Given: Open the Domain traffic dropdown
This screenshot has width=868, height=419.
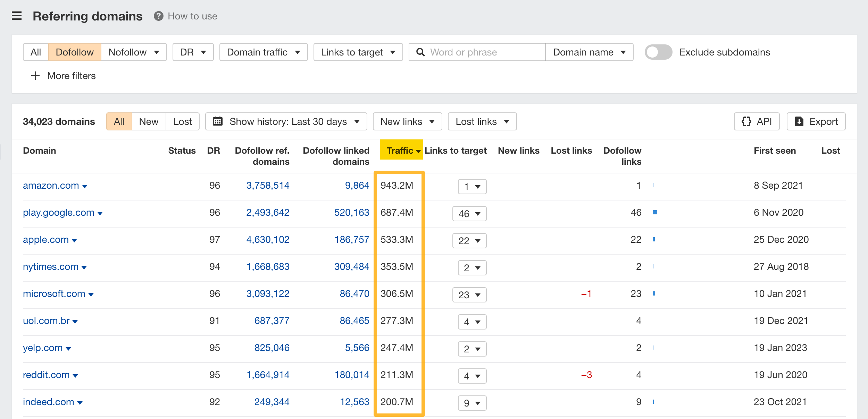Looking at the screenshot, I should 264,52.
